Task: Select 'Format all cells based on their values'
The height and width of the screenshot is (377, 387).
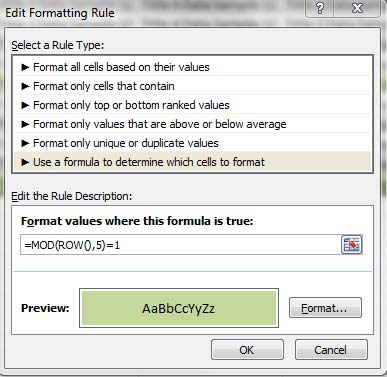Action: [192, 67]
